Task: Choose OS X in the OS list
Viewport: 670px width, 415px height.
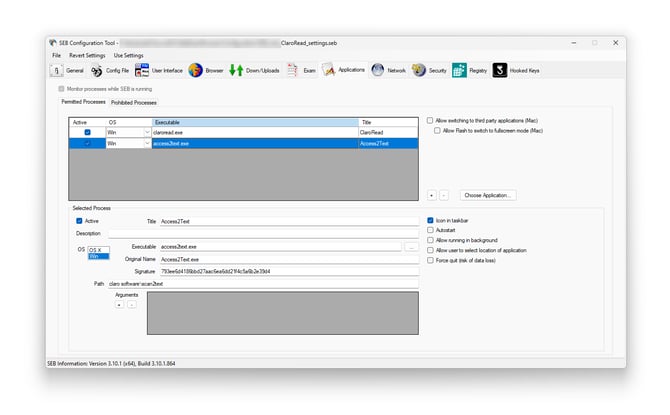Action: 96,249
